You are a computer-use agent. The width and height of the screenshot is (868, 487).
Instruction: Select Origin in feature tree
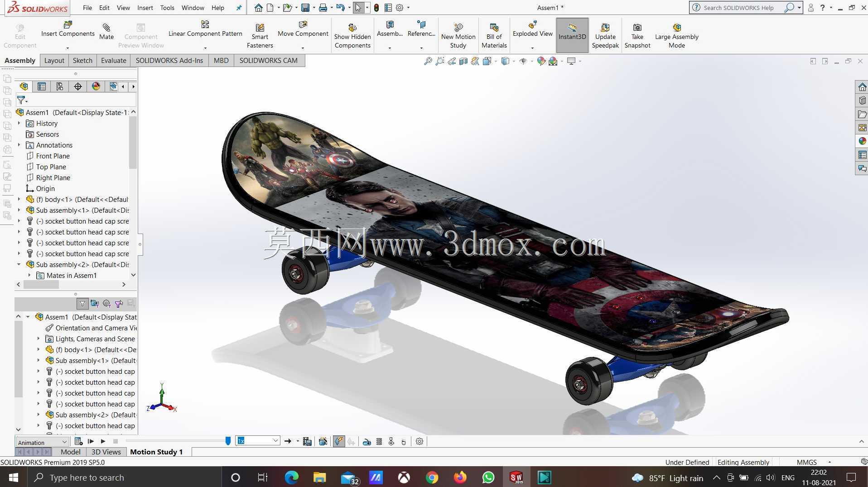coord(45,188)
